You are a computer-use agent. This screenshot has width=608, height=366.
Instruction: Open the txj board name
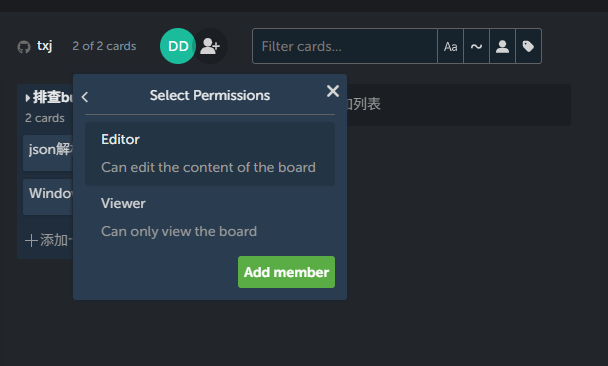pos(45,46)
